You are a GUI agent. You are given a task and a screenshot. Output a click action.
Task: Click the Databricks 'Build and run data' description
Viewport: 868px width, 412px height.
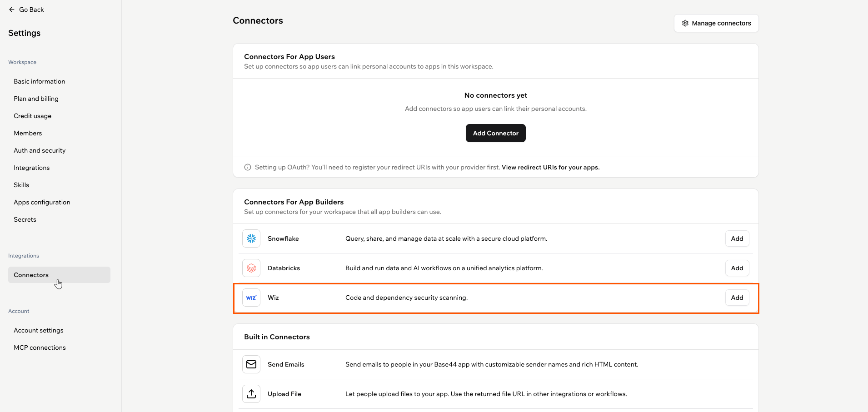click(444, 268)
